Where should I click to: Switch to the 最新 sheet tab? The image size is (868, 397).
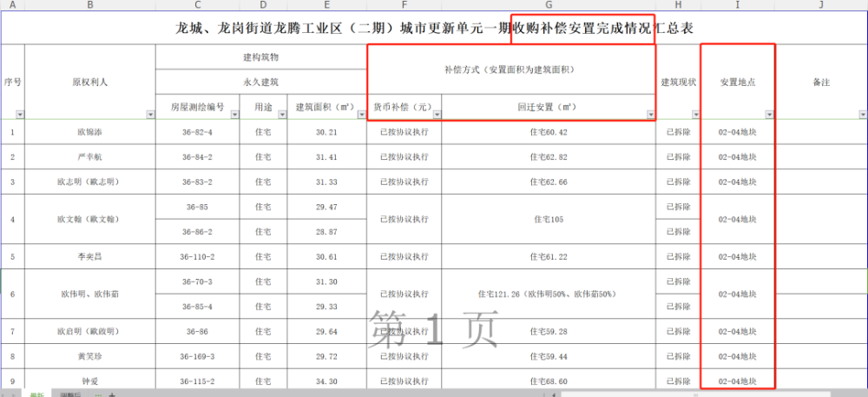pyautogui.click(x=37, y=394)
